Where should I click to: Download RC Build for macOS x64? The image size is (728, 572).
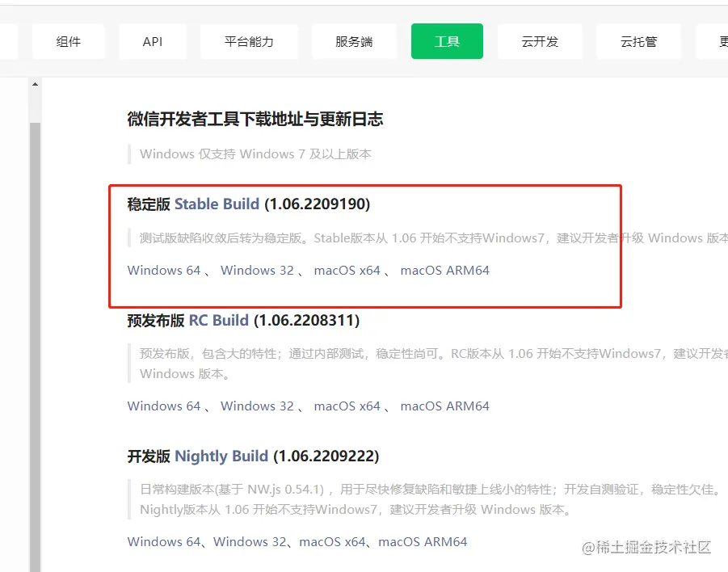coord(347,406)
